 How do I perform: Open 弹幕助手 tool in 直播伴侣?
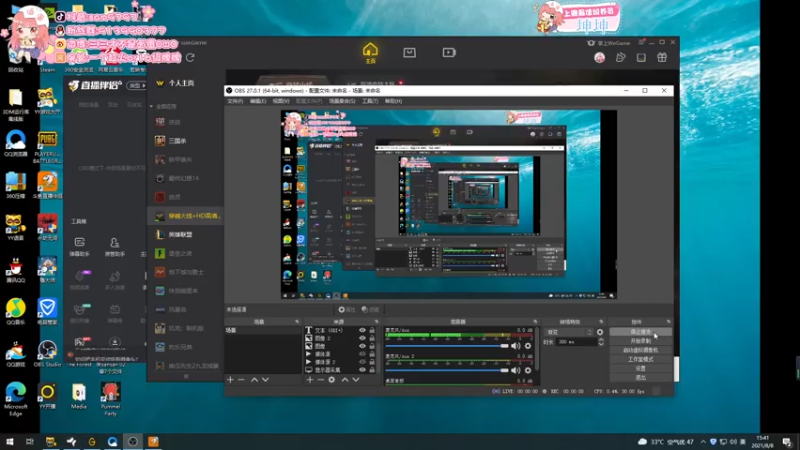[80, 246]
